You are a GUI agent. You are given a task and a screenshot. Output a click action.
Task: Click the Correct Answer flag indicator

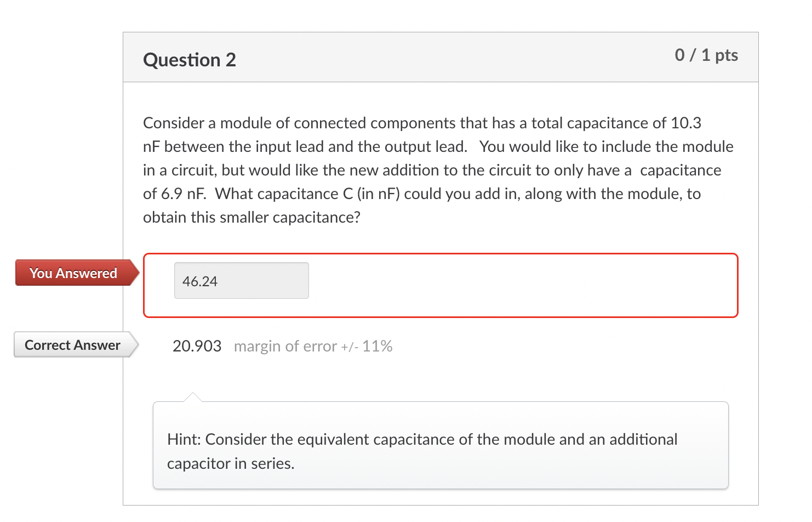pos(72,345)
